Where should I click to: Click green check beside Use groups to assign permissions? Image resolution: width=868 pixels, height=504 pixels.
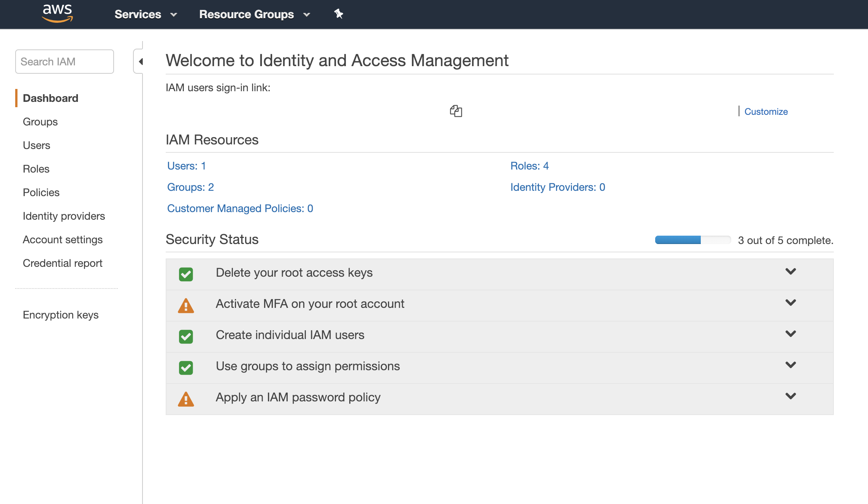pyautogui.click(x=186, y=368)
